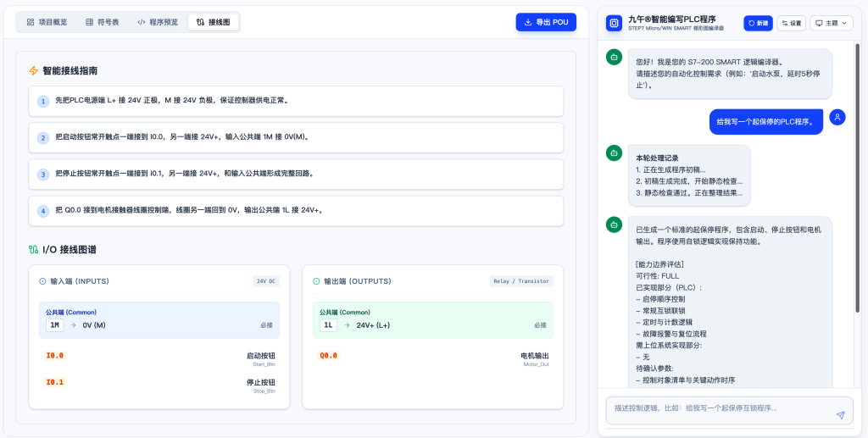
Task: Click the bot avatar beside 已生成一个标准的起保停程序
Action: pyautogui.click(x=614, y=225)
